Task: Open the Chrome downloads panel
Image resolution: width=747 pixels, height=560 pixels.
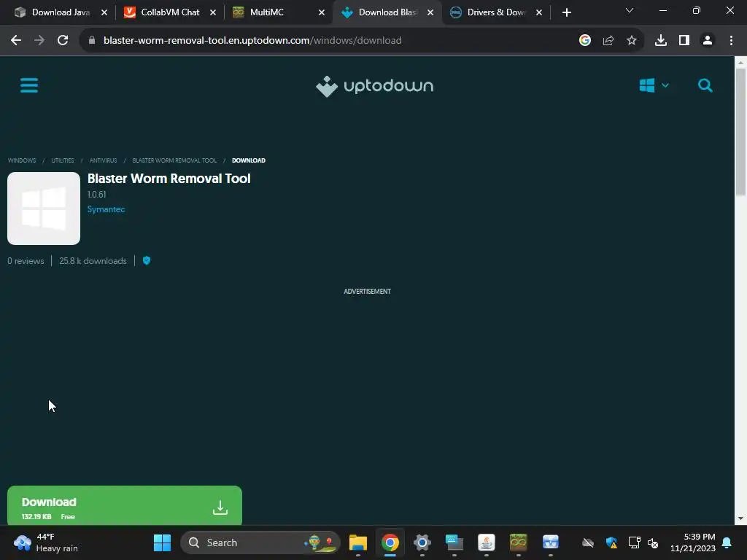Action: tap(661, 41)
